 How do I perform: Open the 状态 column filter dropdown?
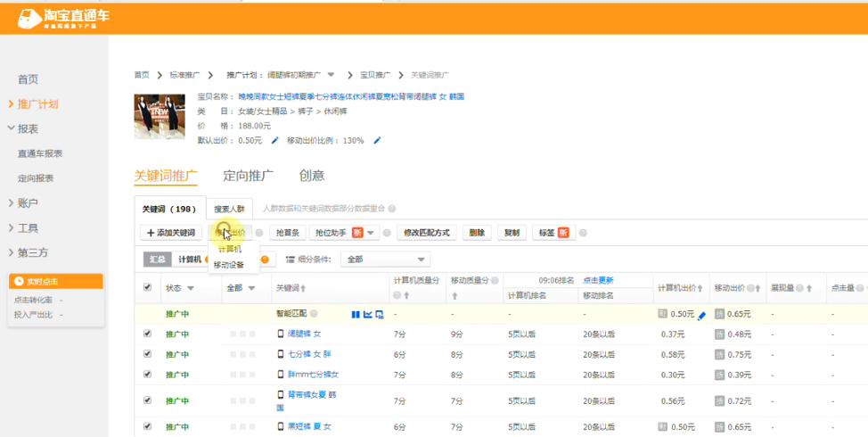pos(191,289)
